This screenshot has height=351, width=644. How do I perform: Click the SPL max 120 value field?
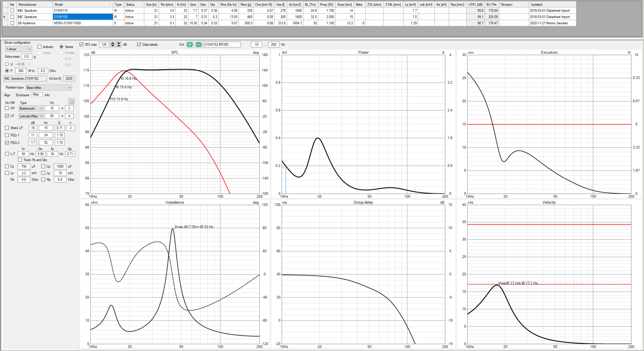point(104,45)
